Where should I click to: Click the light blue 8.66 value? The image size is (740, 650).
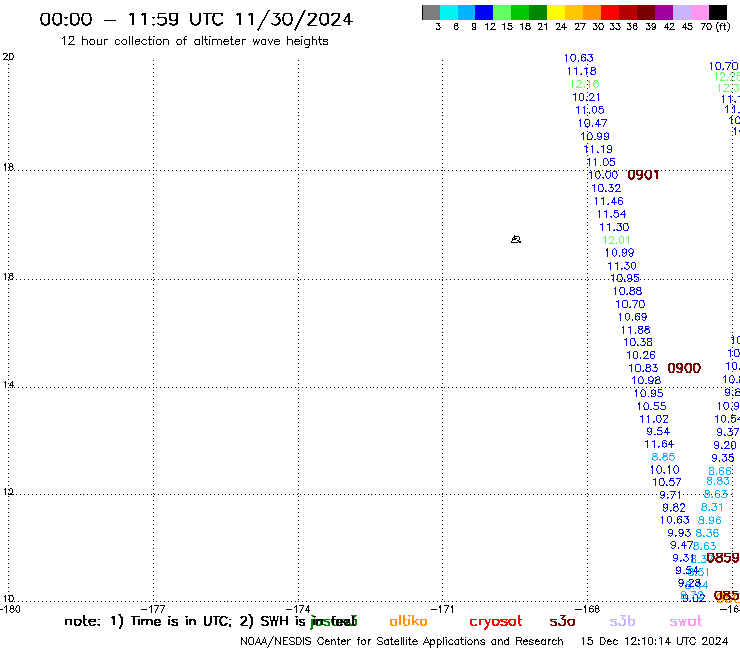(x=720, y=471)
